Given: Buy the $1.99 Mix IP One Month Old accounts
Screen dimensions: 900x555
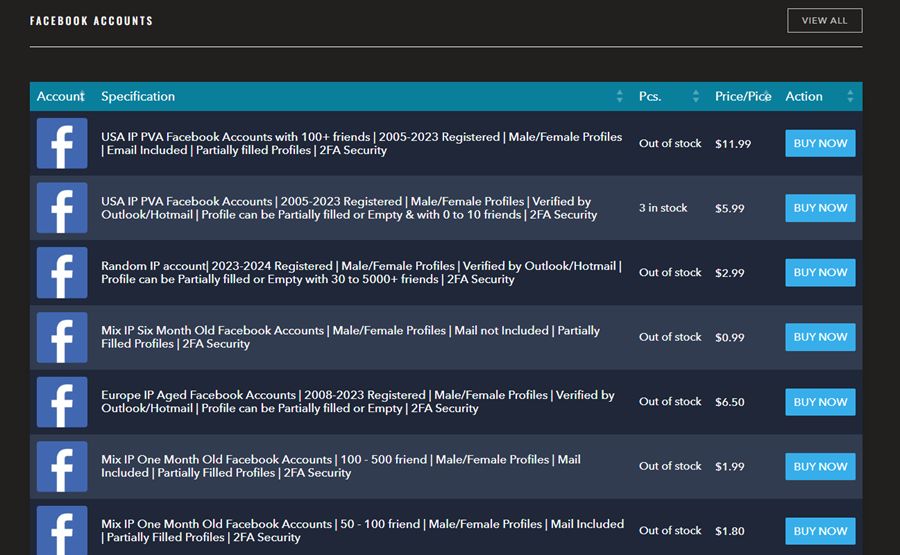Looking at the screenshot, I should [x=820, y=466].
